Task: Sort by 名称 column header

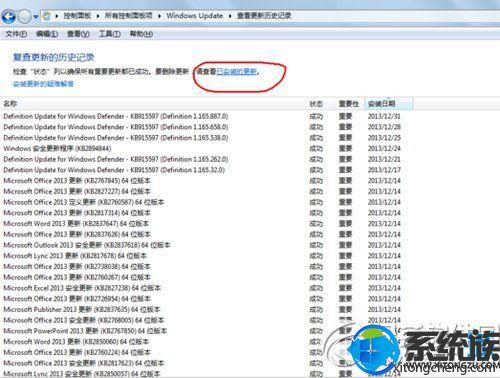Action: point(10,104)
